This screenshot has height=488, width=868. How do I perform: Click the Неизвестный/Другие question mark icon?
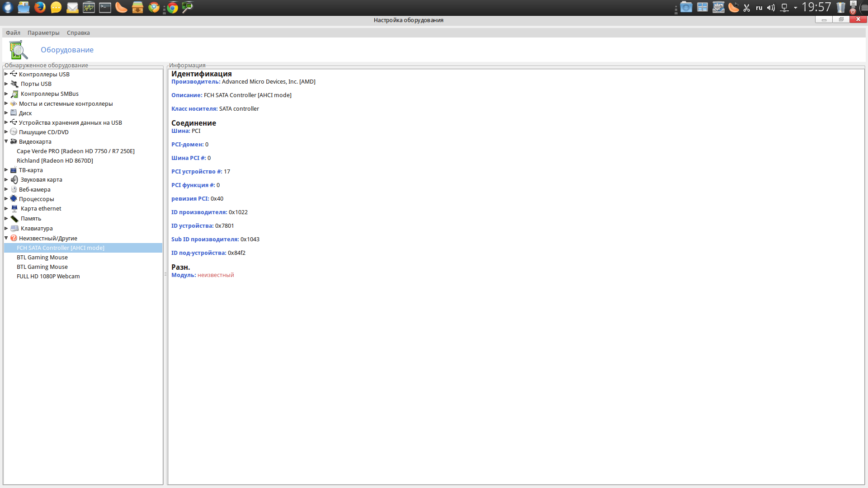pyautogui.click(x=14, y=238)
